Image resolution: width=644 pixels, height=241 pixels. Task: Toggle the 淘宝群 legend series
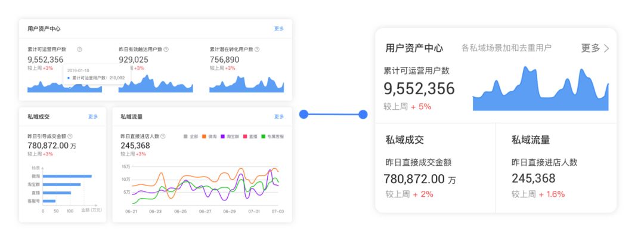227,137
